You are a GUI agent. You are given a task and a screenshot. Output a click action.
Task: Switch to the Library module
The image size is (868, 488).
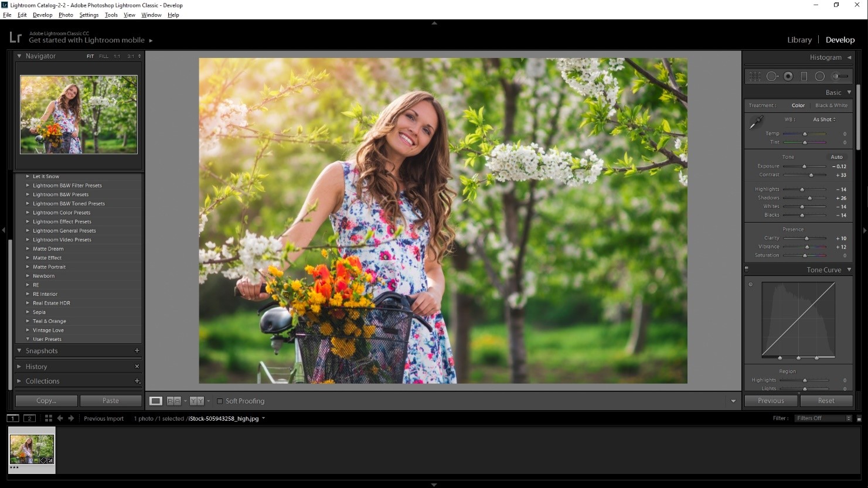click(x=799, y=39)
